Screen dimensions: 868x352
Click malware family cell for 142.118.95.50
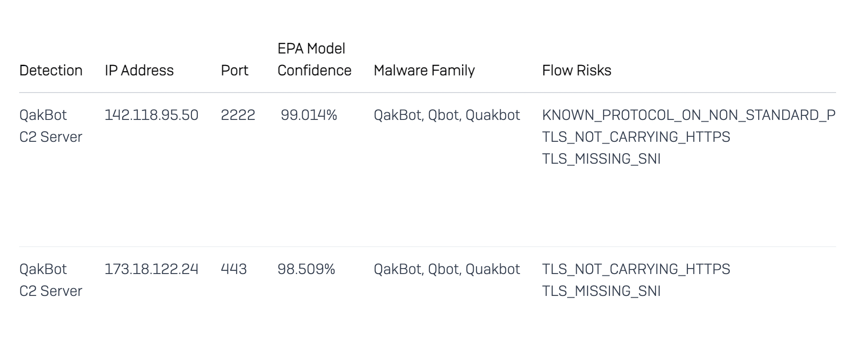(446, 115)
